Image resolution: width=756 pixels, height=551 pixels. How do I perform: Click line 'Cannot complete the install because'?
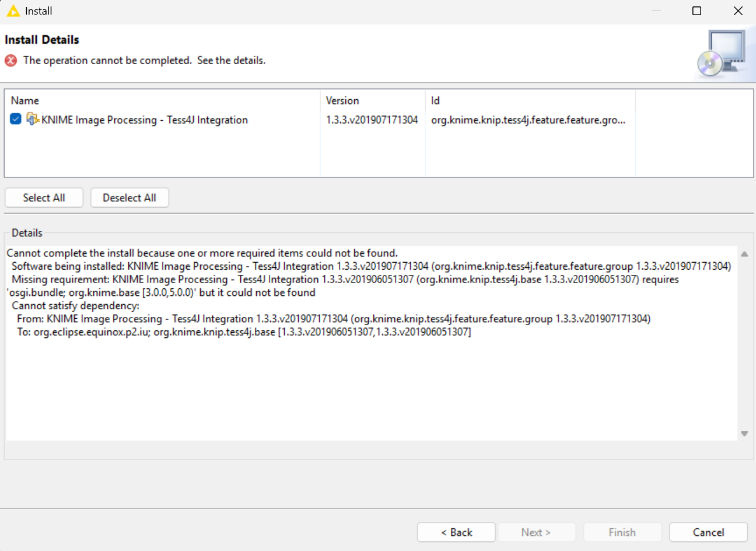tap(202, 253)
